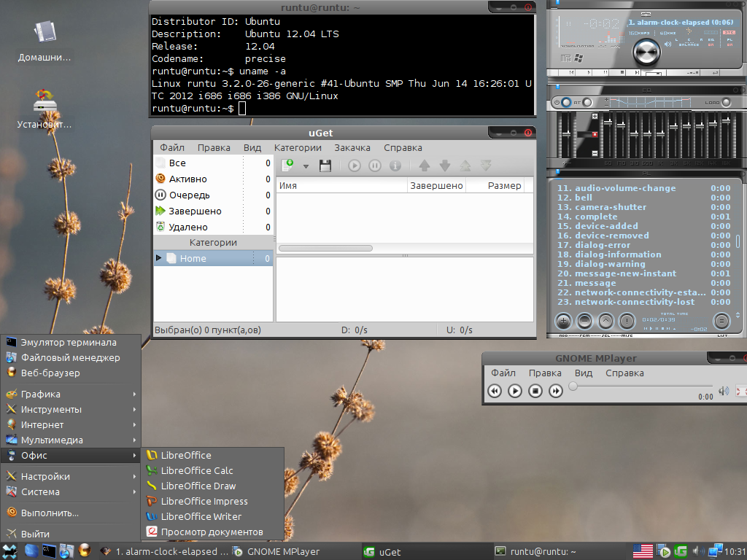Open the dropdown arrow beside uGet's new download icon

306,166
